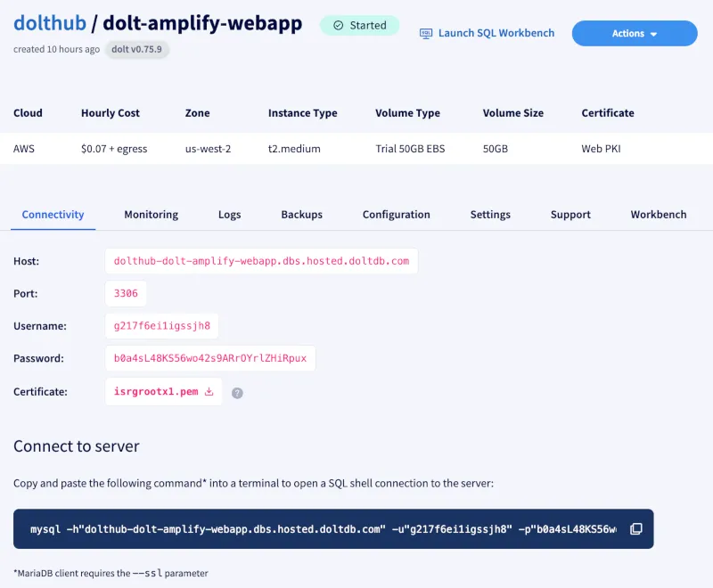Viewport: 713px width, 588px height.
Task: Open the Workbench tab
Action: 658,214
